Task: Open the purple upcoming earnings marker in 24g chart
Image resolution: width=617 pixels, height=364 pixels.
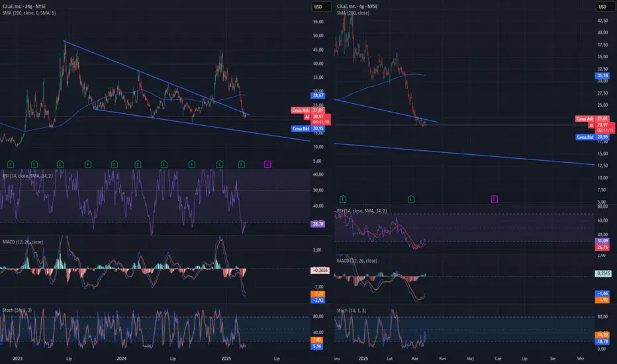Action: [267, 164]
